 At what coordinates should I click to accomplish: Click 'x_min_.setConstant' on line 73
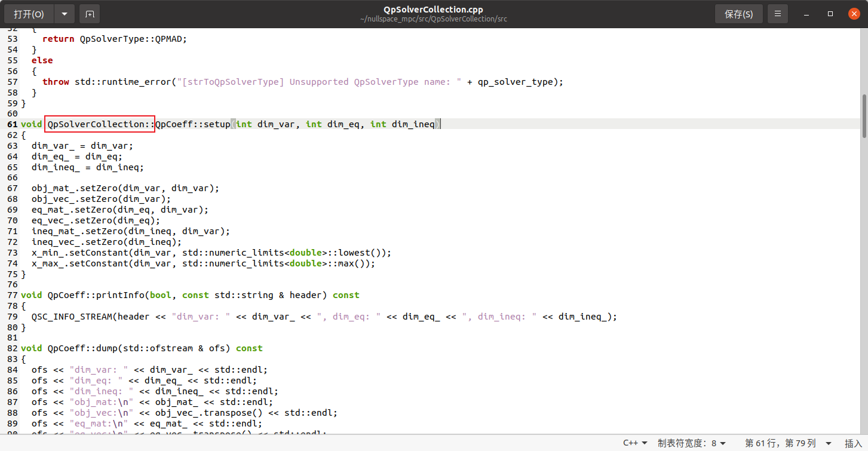[x=80, y=253]
